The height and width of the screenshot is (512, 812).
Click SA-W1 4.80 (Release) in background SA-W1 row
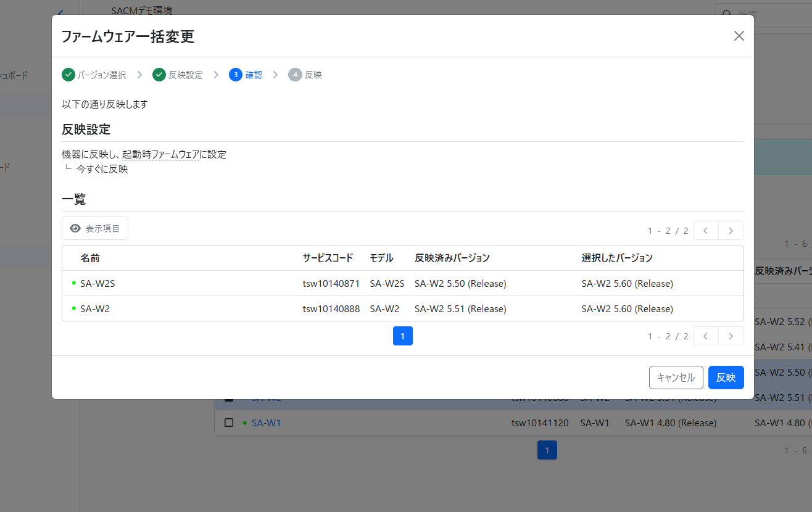[671, 423]
